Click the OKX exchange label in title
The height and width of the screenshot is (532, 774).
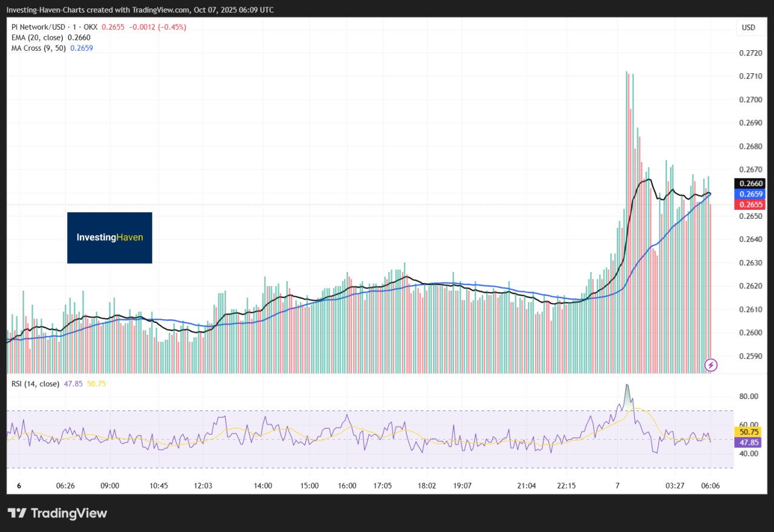[88, 27]
